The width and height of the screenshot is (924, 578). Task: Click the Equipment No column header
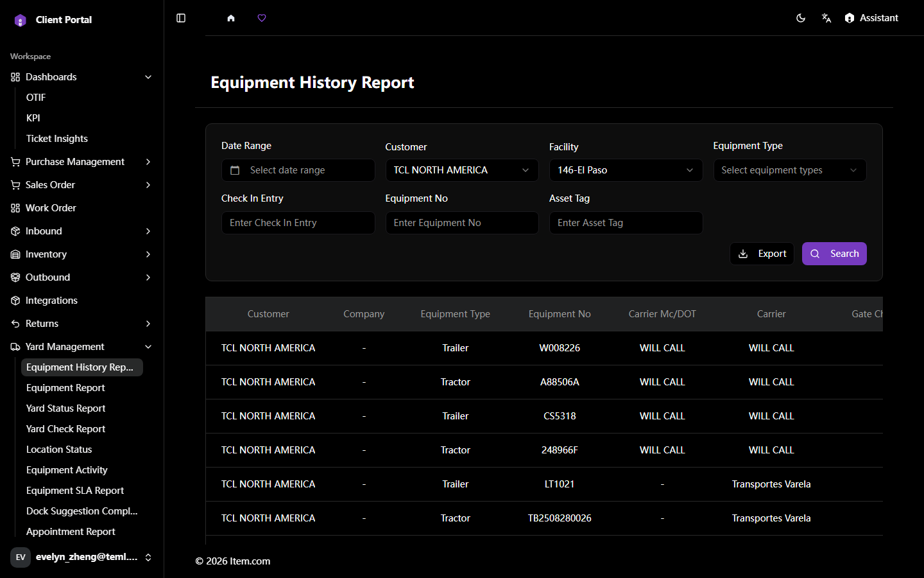pos(560,314)
